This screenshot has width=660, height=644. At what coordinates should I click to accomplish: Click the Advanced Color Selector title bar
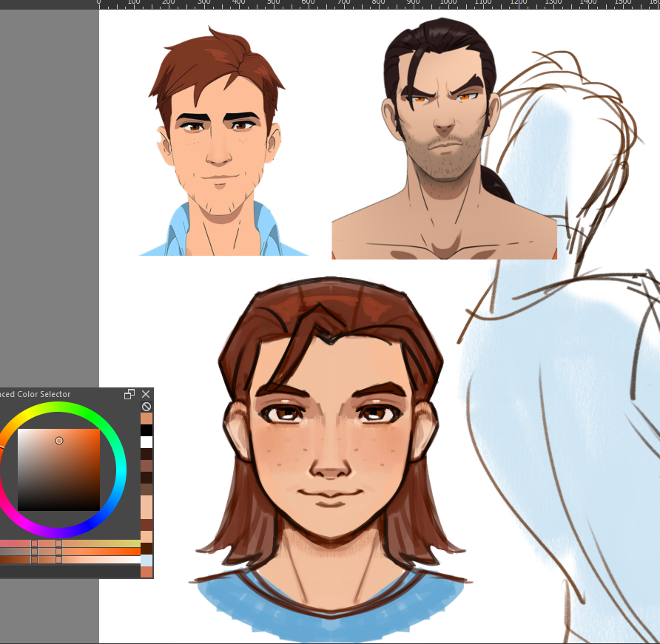point(61,394)
